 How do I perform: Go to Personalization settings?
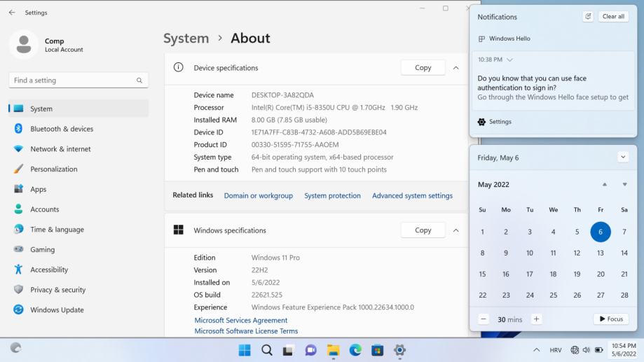53,169
